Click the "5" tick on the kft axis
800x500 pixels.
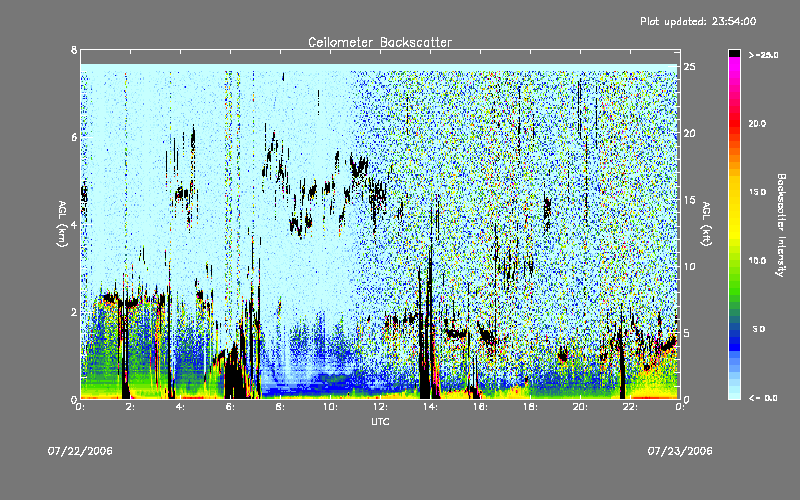pyautogui.click(x=687, y=333)
